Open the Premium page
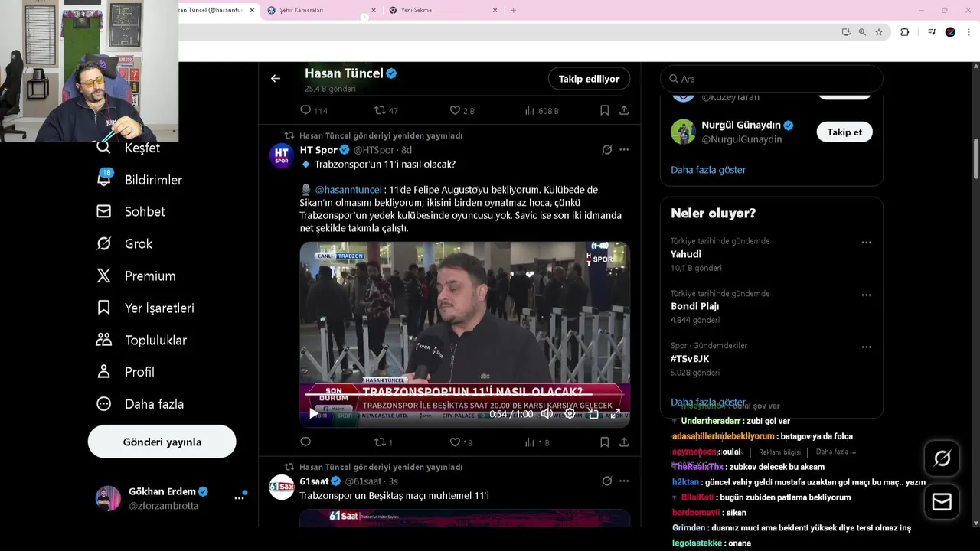Screen dimensions: 980x551 pos(136,275)
